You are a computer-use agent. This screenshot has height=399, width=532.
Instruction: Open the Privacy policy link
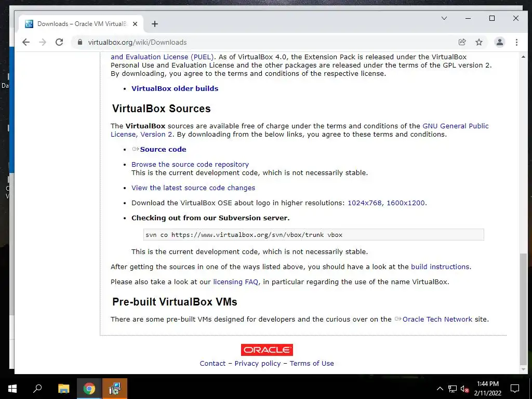[x=258, y=363]
